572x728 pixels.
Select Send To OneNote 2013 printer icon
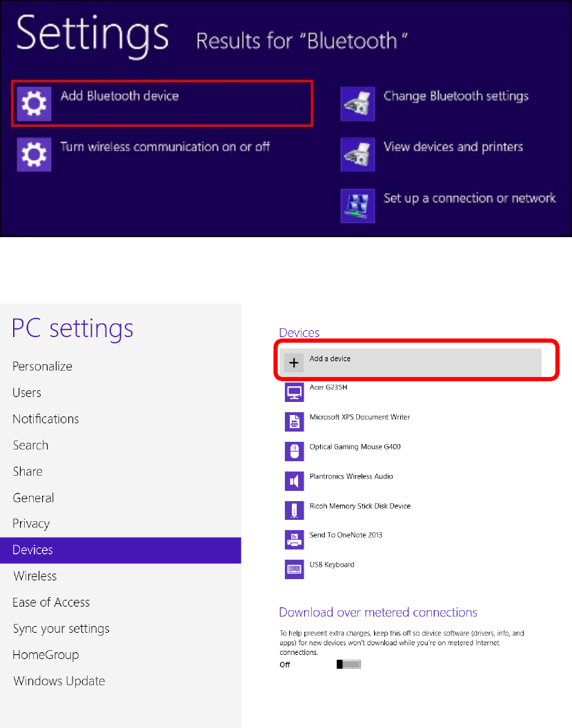(x=294, y=540)
